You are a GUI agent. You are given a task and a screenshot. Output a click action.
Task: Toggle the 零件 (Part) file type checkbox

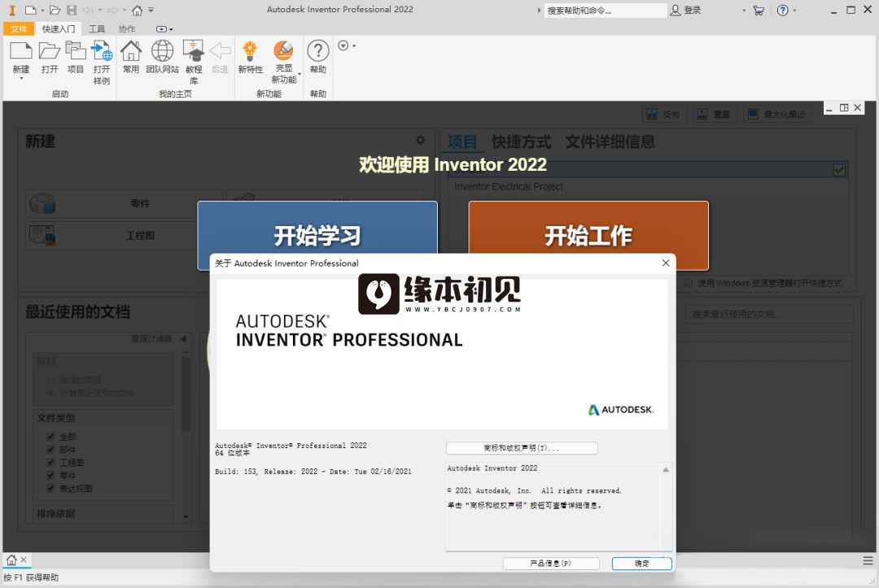[50, 475]
